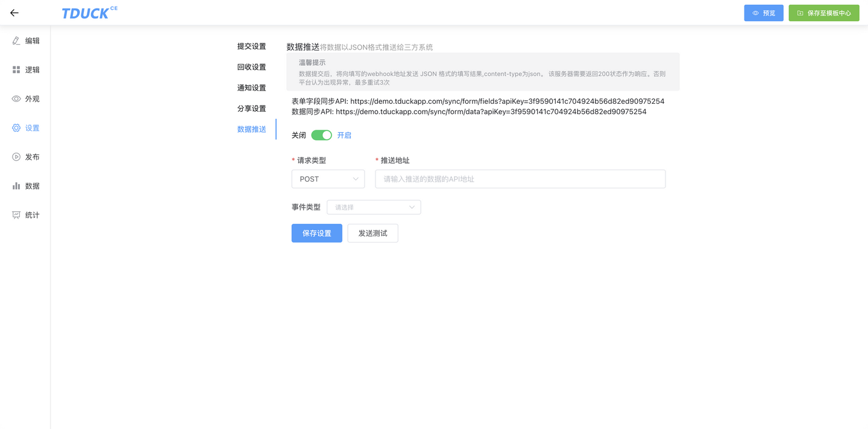The width and height of the screenshot is (868, 429).
Task: Open the 提交设置 tab
Action: coord(251,46)
